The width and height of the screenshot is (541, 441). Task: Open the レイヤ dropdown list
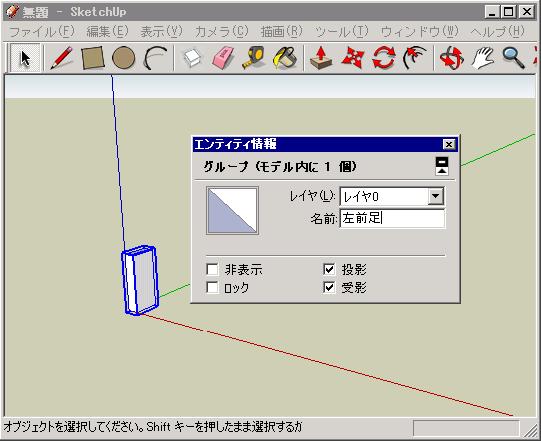tap(436, 196)
